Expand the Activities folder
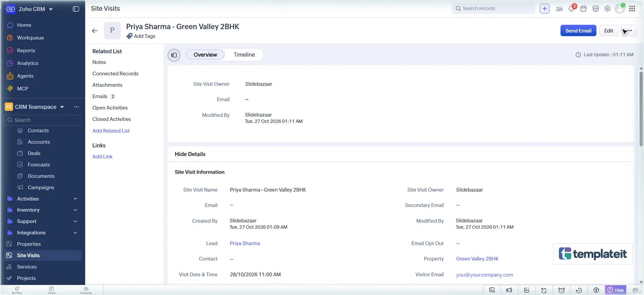Screen dimensions: 644x295 pos(75,199)
